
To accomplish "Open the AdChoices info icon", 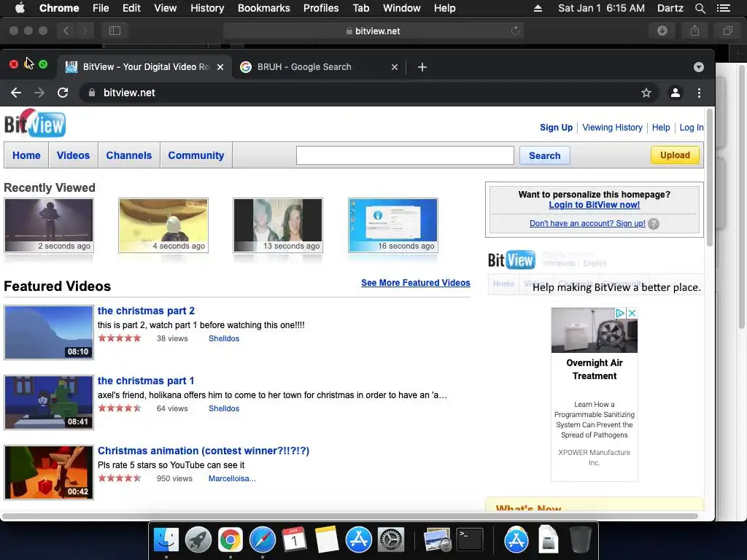I will coord(620,313).
